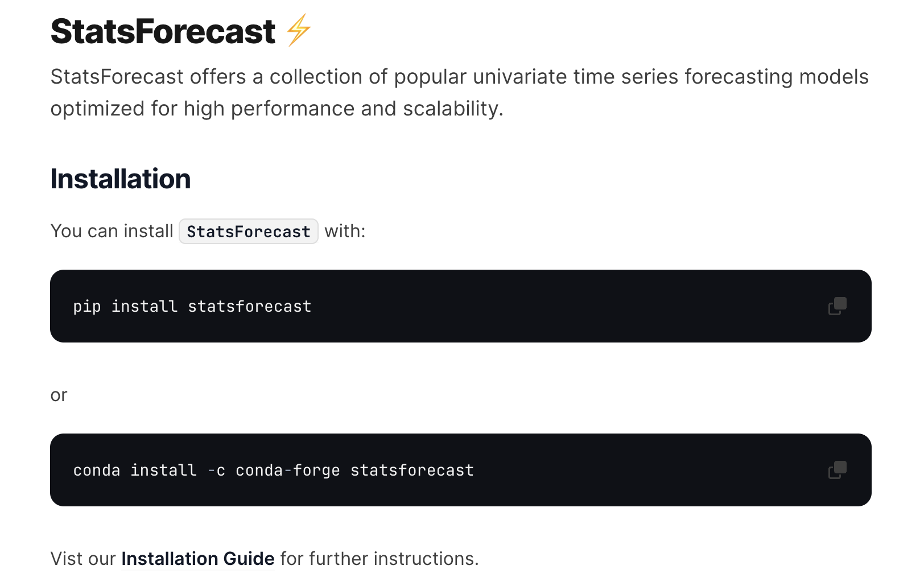Click 'Vist our' text before the guide link
Screen dimensions: 924x586
click(83, 559)
